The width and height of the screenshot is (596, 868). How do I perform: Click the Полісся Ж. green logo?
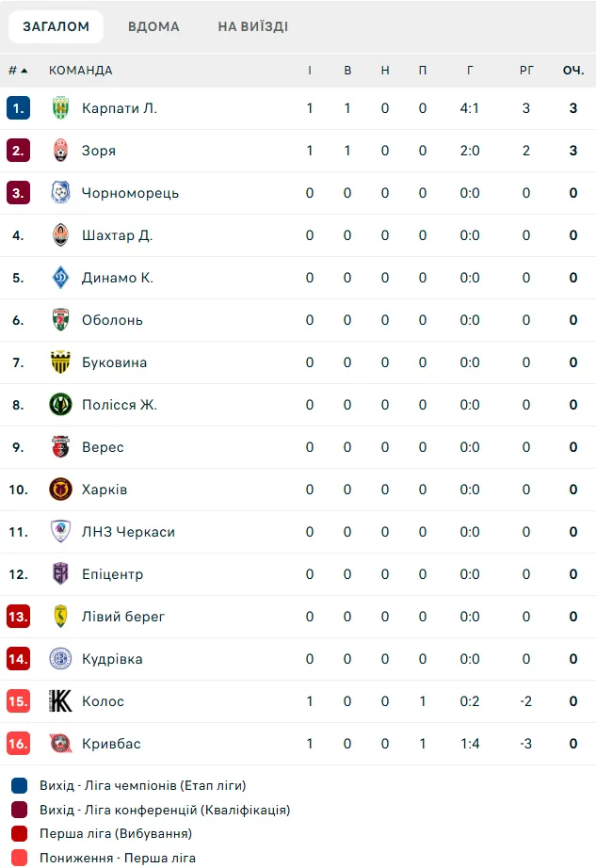(60, 405)
